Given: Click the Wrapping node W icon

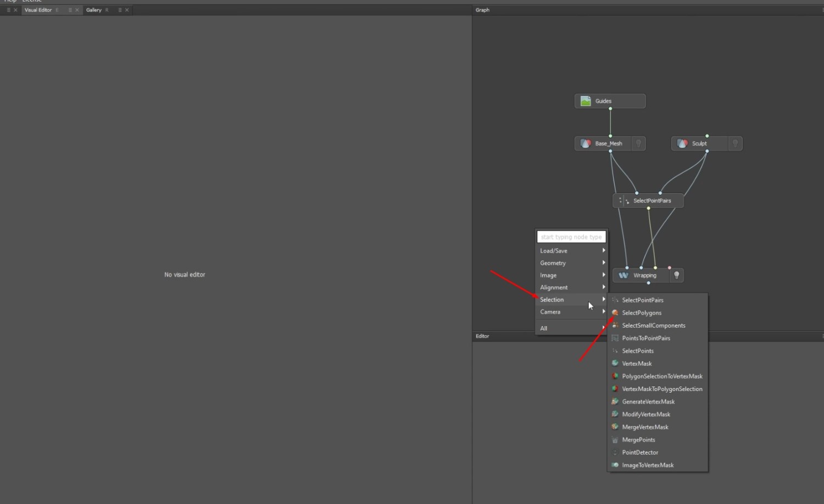Looking at the screenshot, I should (x=623, y=276).
